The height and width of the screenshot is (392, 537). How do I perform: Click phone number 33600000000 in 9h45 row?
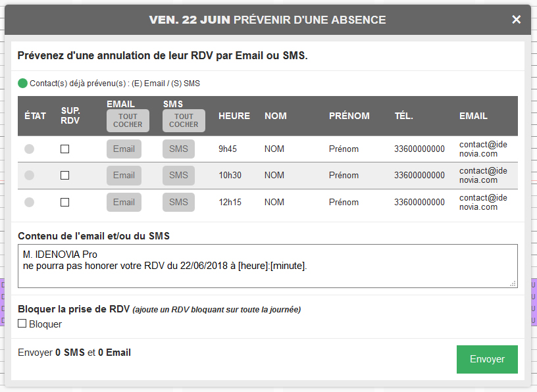click(420, 149)
